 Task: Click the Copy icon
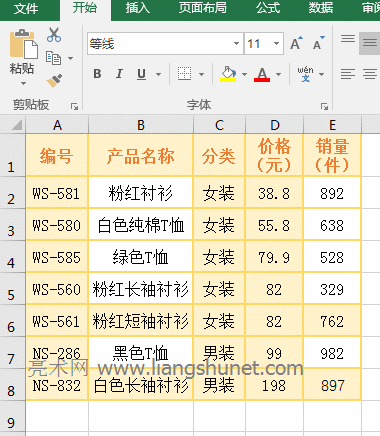[x=53, y=58]
